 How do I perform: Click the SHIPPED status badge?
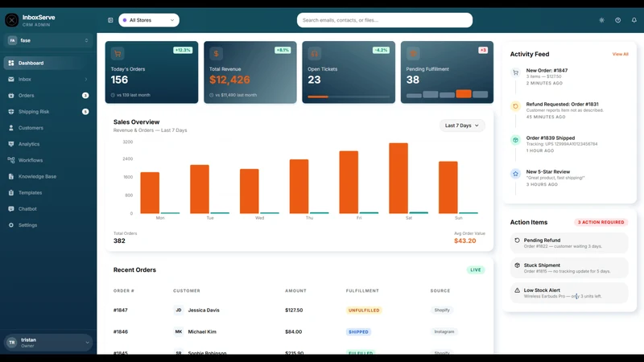tap(358, 332)
